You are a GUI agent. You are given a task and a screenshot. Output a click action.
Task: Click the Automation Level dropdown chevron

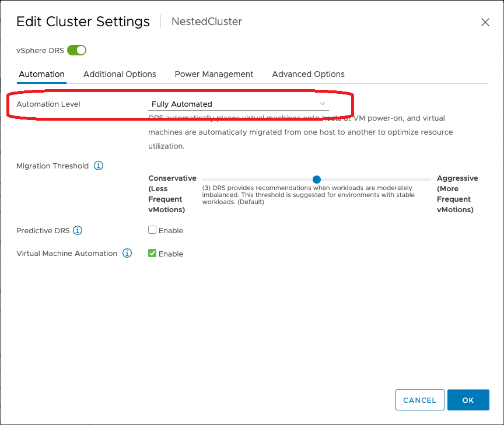pyautogui.click(x=322, y=104)
